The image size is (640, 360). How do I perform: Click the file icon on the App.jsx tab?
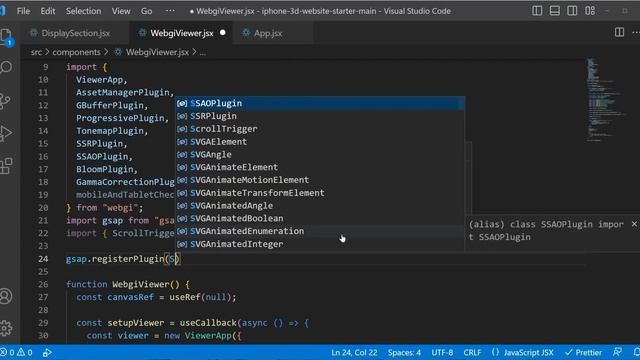click(x=246, y=33)
